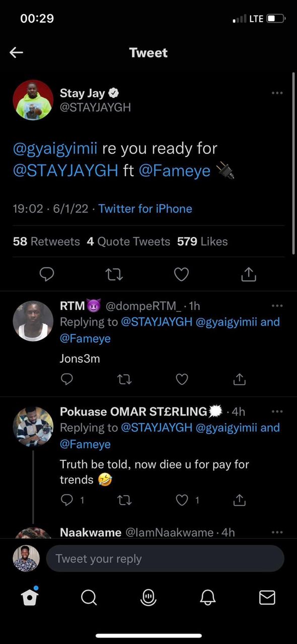View the 58 Retweets list

click(x=46, y=242)
